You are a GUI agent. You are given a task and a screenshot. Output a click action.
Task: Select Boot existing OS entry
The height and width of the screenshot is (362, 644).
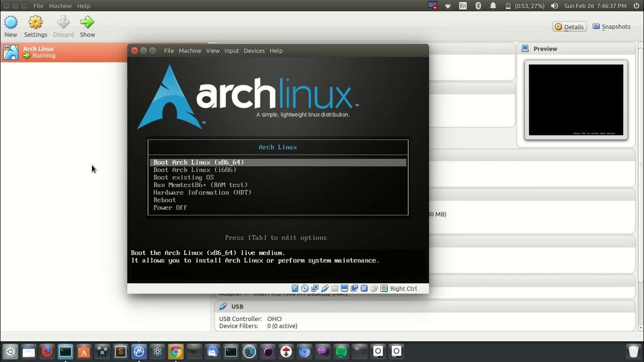pyautogui.click(x=184, y=177)
